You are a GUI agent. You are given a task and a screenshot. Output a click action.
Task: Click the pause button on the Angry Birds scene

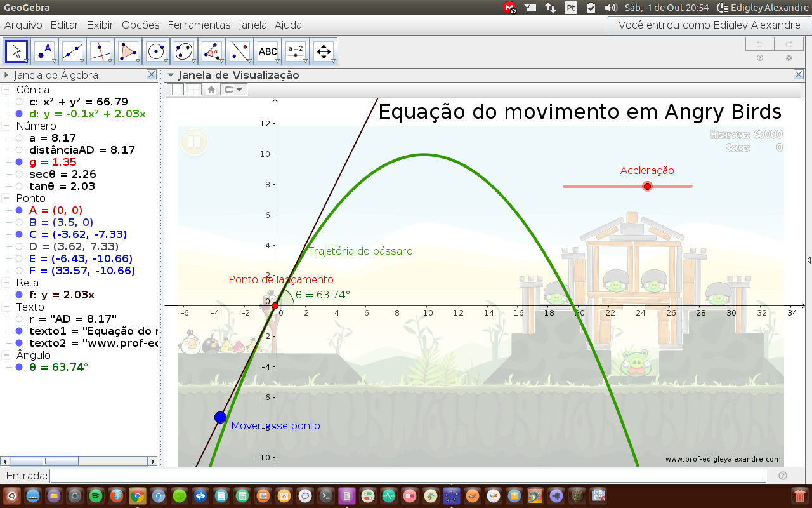point(193,142)
